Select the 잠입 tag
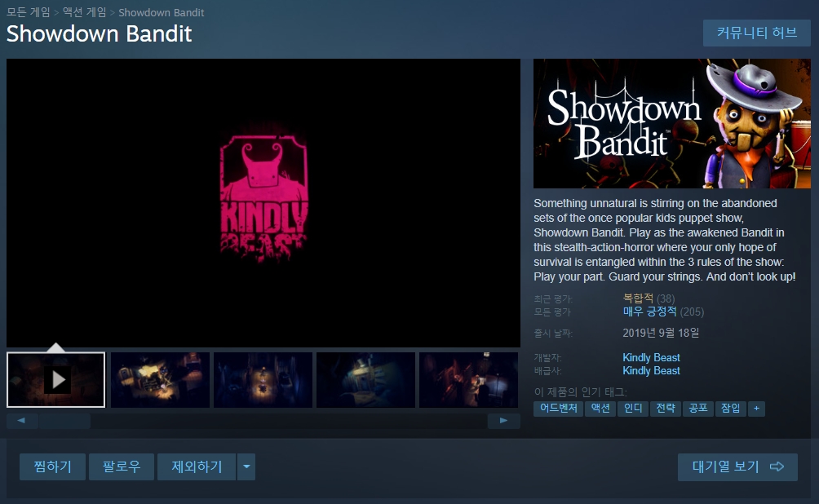Image resolution: width=819 pixels, height=504 pixels. point(730,409)
